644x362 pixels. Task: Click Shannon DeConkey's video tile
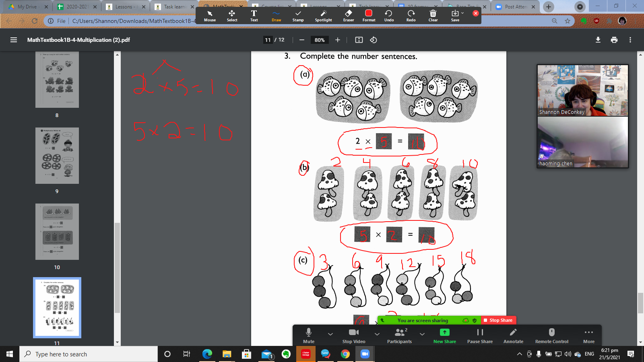click(x=582, y=90)
